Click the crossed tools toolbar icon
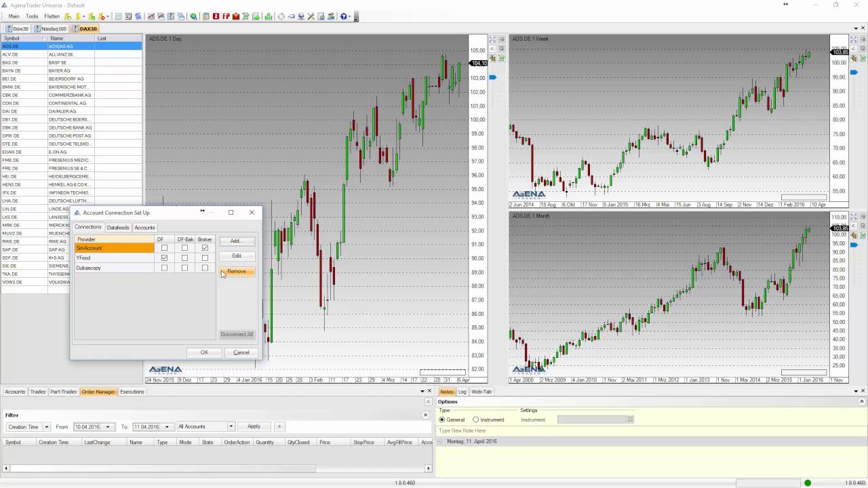 311,16
